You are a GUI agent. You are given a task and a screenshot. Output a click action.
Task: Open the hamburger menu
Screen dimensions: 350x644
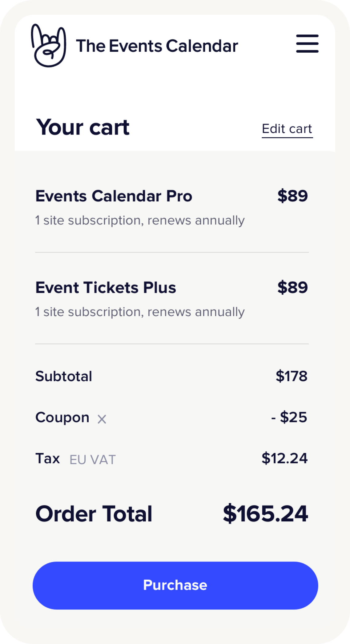(307, 44)
